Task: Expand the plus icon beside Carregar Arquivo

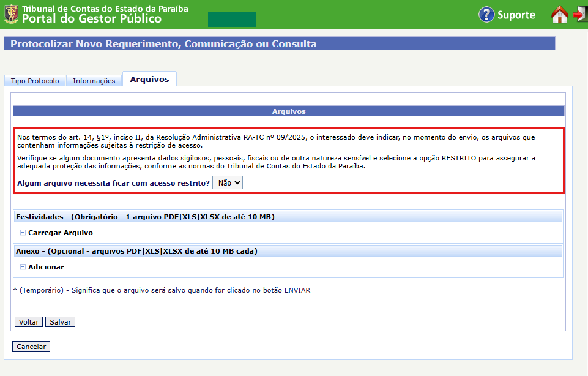Action: pyautogui.click(x=23, y=233)
